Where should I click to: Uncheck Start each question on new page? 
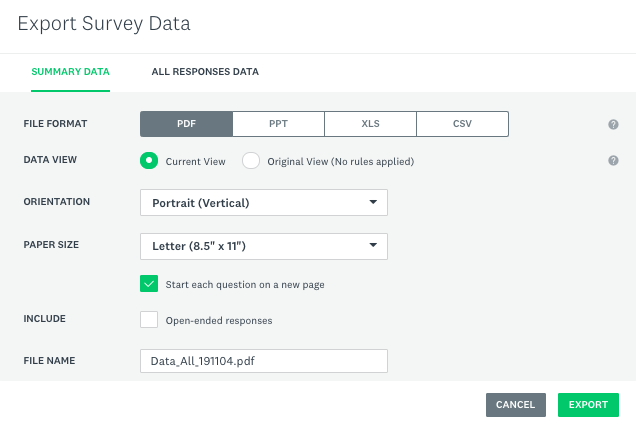point(149,284)
